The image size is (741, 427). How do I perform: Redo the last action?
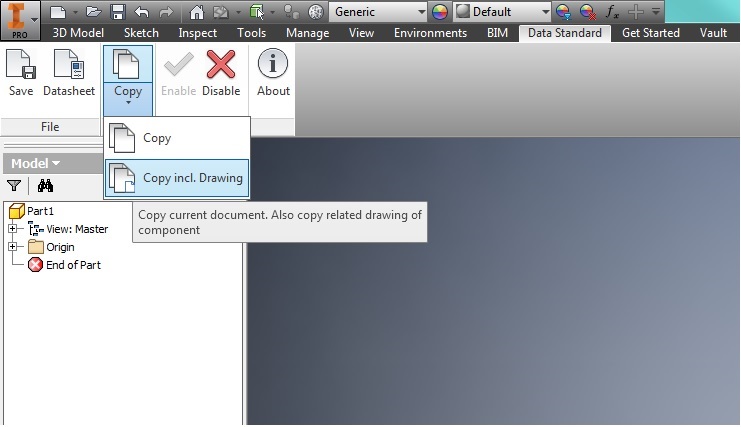coord(165,12)
